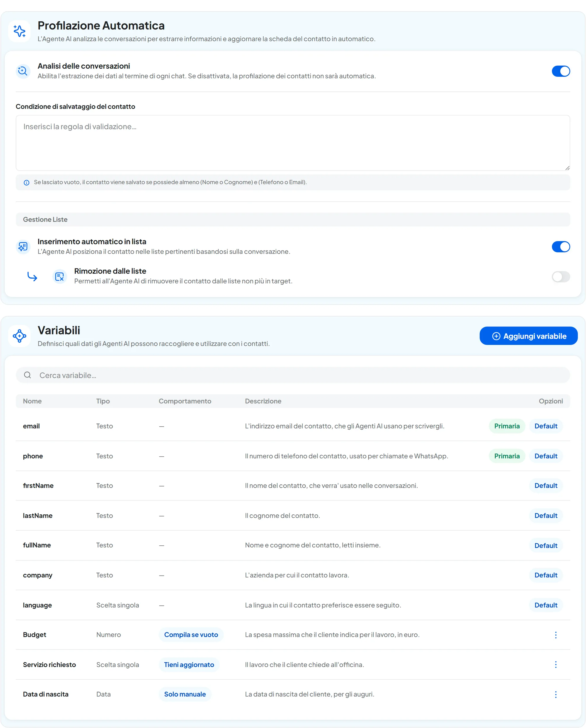
Task: Click the Descrizione column header
Action: coord(263,401)
